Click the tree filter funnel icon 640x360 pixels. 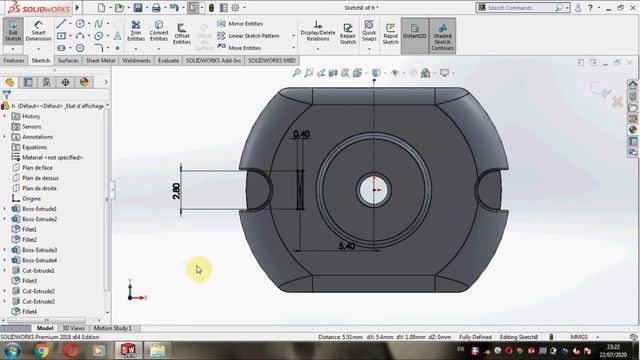[x=7, y=95]
